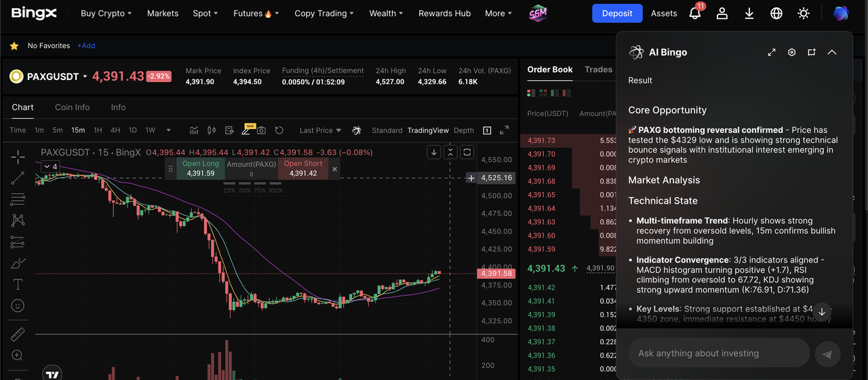Take a chart snapshot with camera icon

click(261, 130)
